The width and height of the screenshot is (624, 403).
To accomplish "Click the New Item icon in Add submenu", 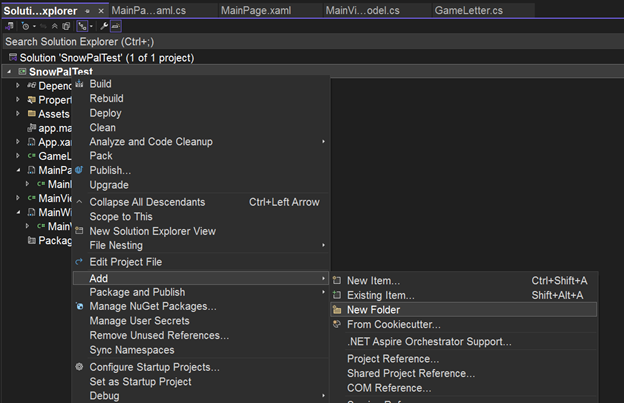I will 337,280.
